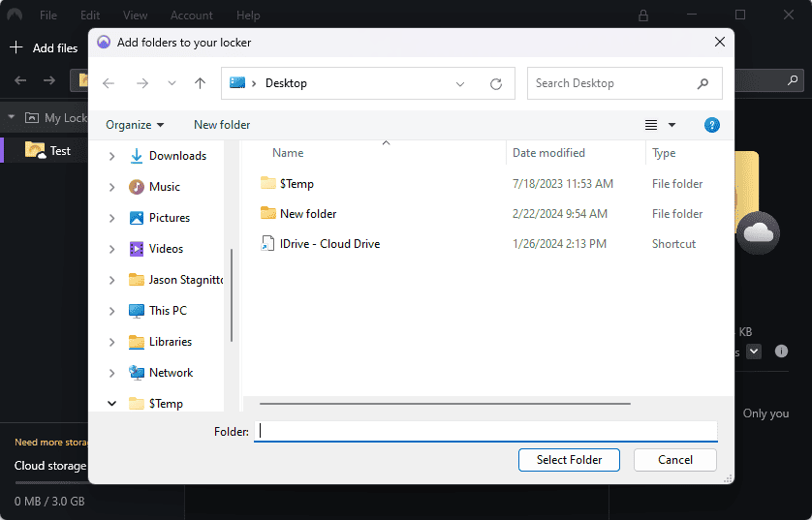Collapse the $Temp tree node
This screenshot has height=520, width=812.
click(111, 404)
